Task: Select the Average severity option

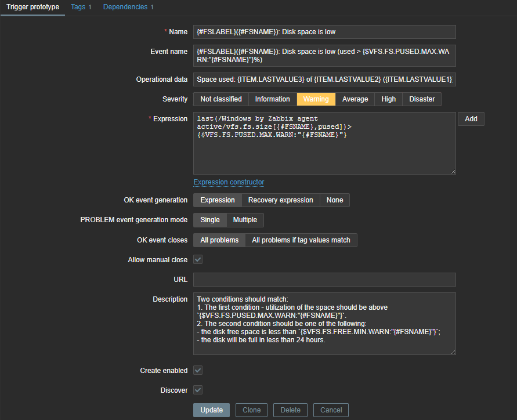Action: click(355, 99)
